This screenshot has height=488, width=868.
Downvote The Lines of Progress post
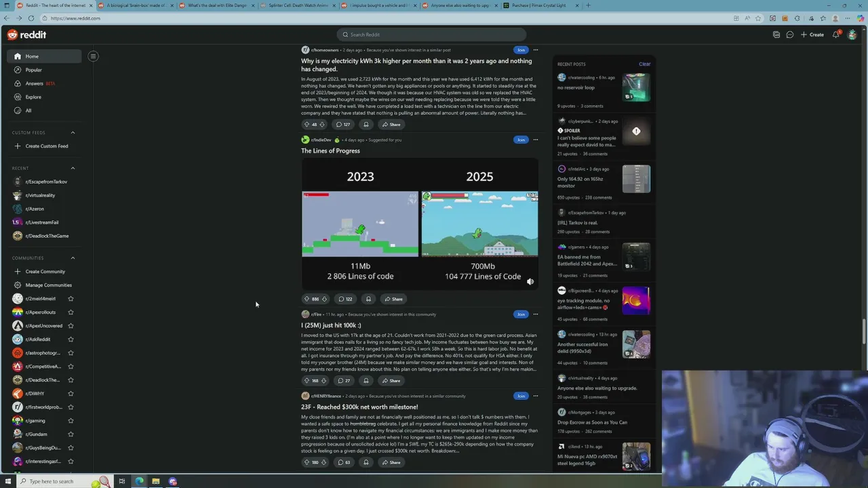tap(324, 299)
